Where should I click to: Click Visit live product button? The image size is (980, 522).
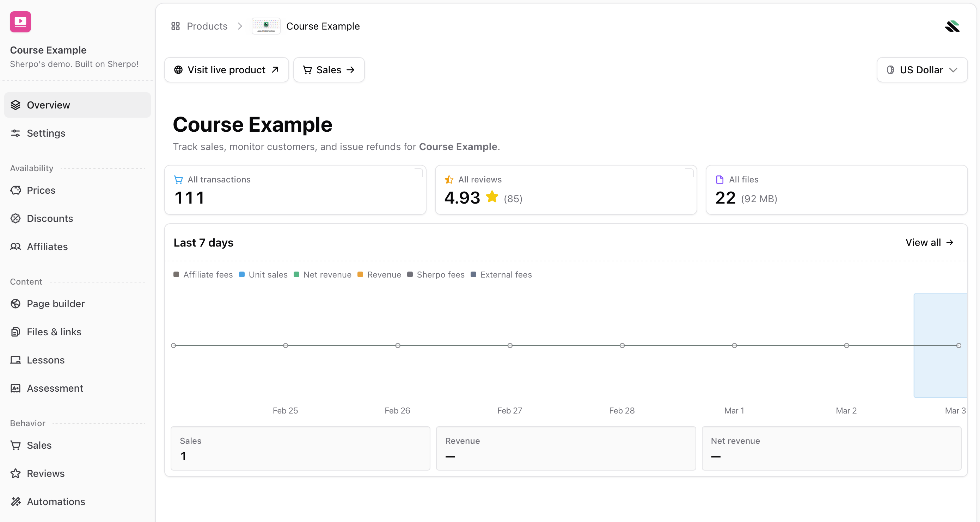tap(227, 70)
